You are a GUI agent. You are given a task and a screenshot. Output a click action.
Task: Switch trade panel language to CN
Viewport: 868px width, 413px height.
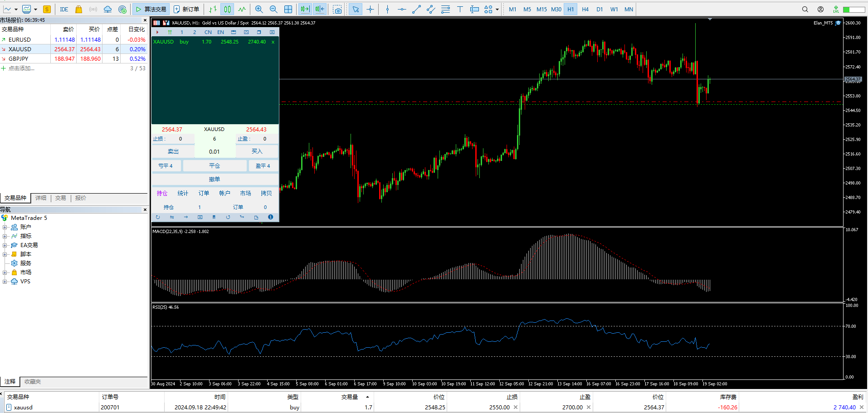tap(208, 32)
